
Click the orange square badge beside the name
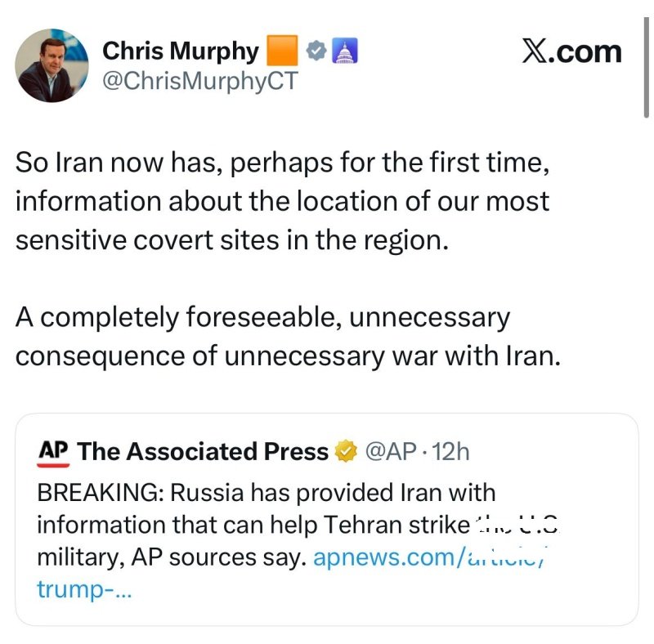pyautogui.click(x=283, y=51)
